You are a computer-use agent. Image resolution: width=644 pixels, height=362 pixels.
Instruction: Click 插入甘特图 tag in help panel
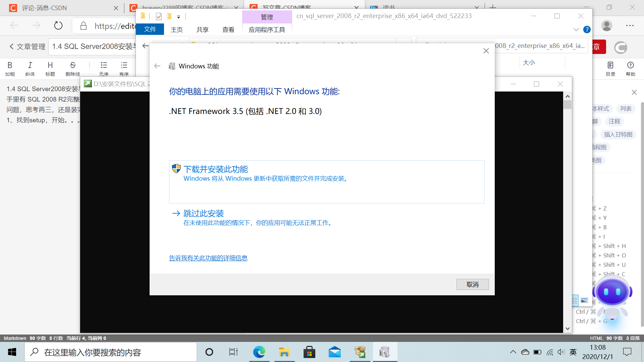click(618, 134)
